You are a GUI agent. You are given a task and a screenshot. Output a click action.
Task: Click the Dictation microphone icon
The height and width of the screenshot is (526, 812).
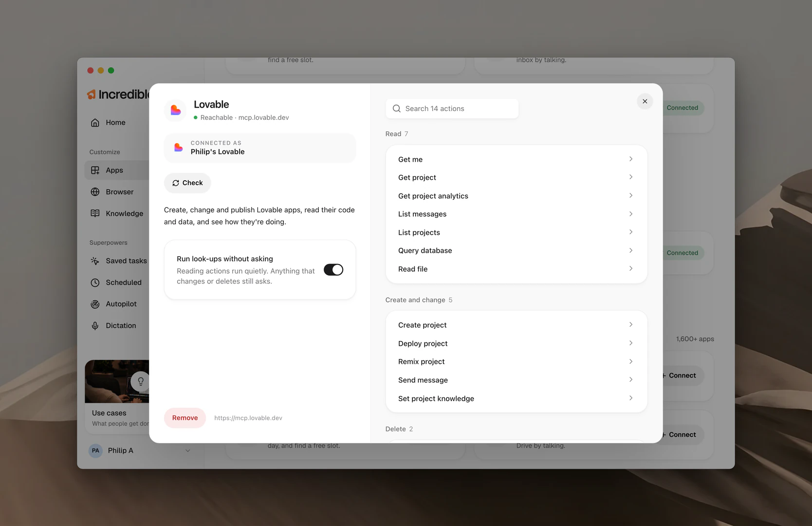pos(95,325)
